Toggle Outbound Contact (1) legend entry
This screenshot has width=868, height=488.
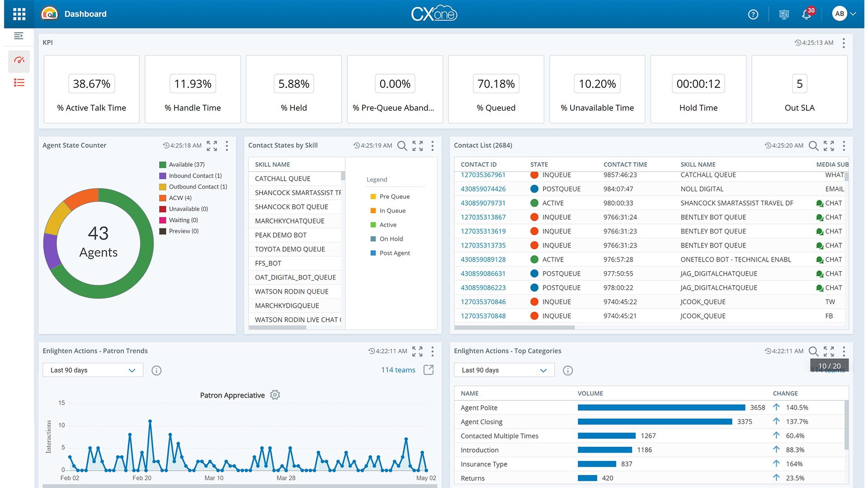pyautogui.click(x=193, y=187)
